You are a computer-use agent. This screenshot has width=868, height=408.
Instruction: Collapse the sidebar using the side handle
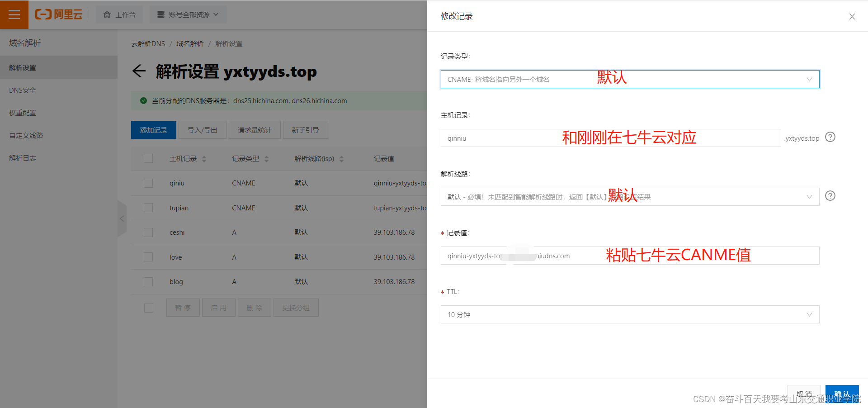coord(122,218)
